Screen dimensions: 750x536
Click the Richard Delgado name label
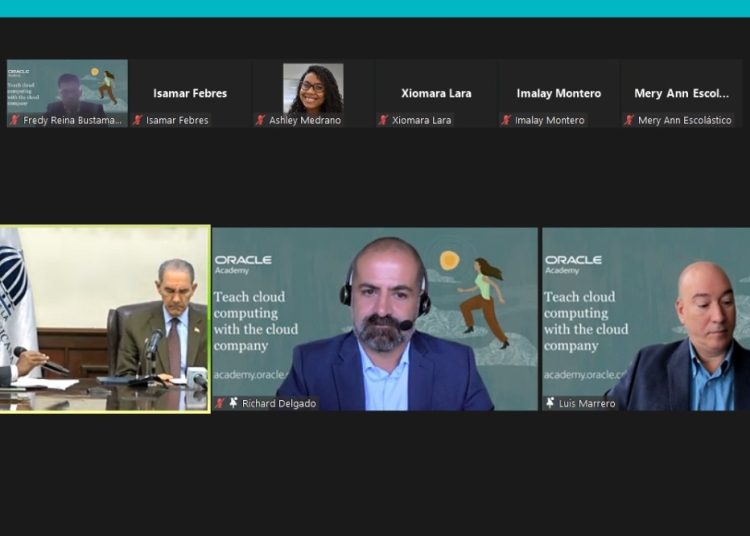[x=277, y=403]
